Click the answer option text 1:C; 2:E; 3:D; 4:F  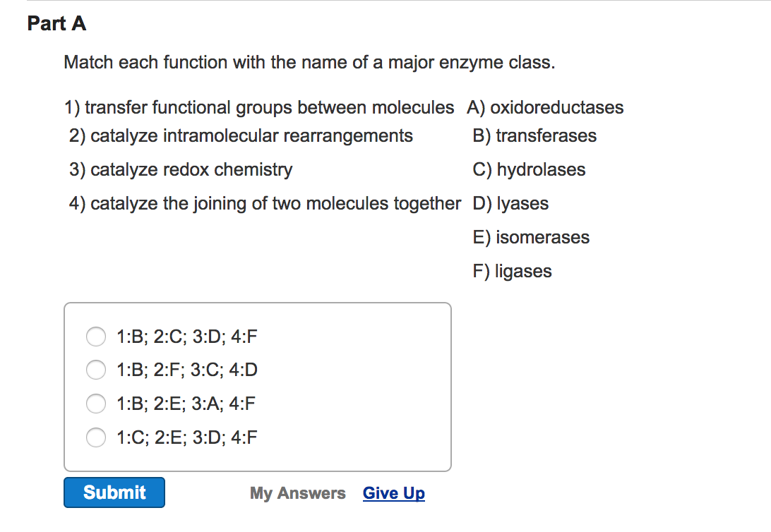coord(187,437)
